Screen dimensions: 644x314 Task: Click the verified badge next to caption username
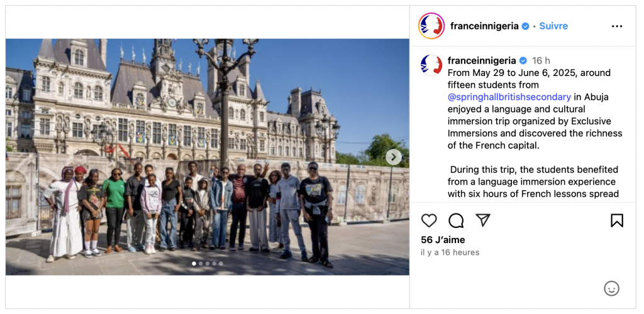[x=523, y=61]
